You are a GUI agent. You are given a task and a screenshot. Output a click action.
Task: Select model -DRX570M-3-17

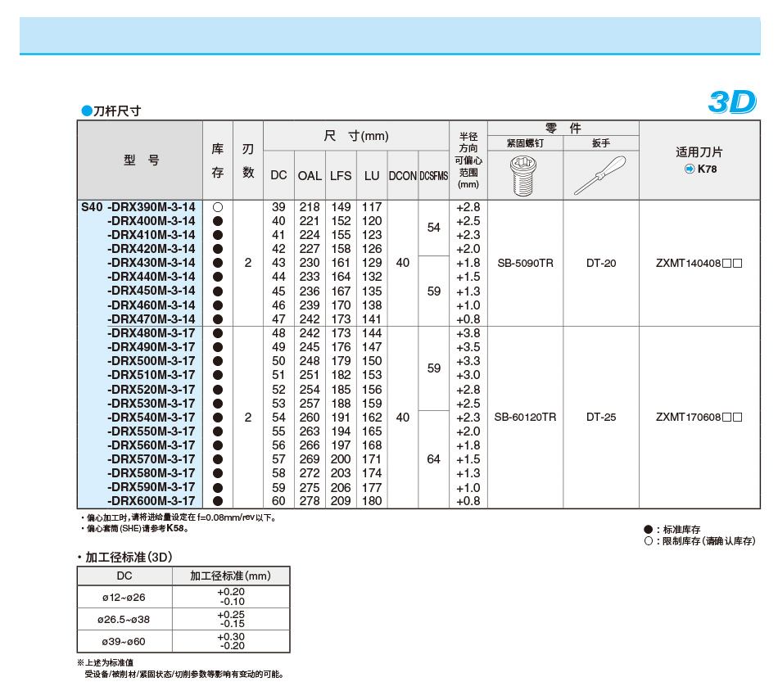coord(152,459)
